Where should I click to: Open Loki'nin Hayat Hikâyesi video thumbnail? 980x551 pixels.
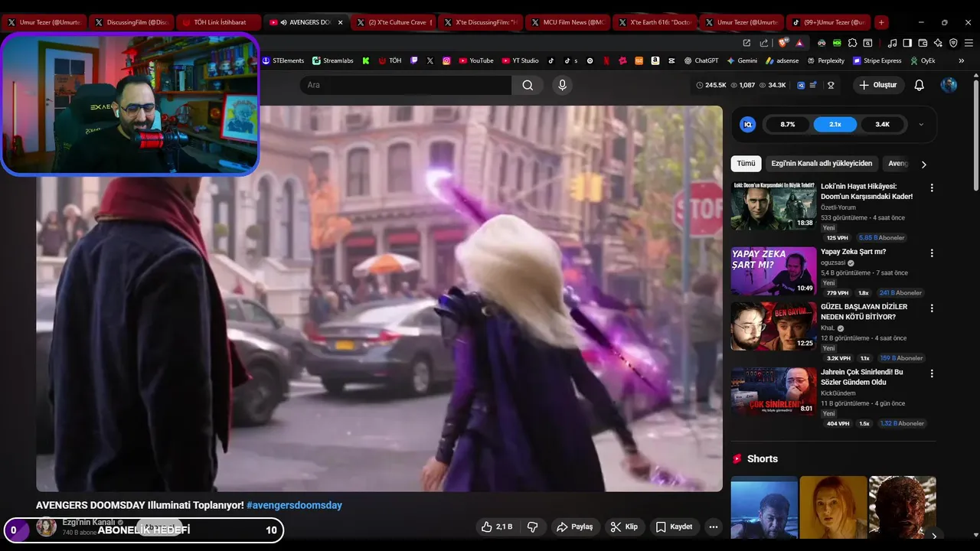tap(773, 205)
